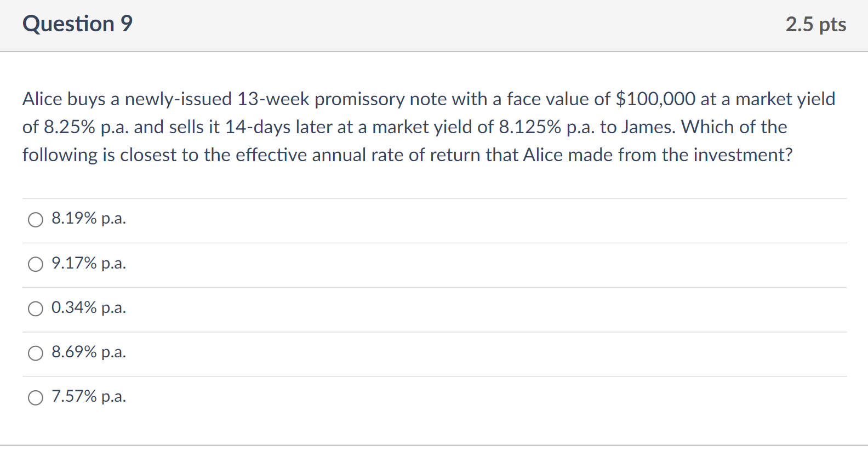Image resolution: width=868 pixels, height=462 pixels.
Task: Click the "$100,000" face value in the question
Action: coord(655,99)
